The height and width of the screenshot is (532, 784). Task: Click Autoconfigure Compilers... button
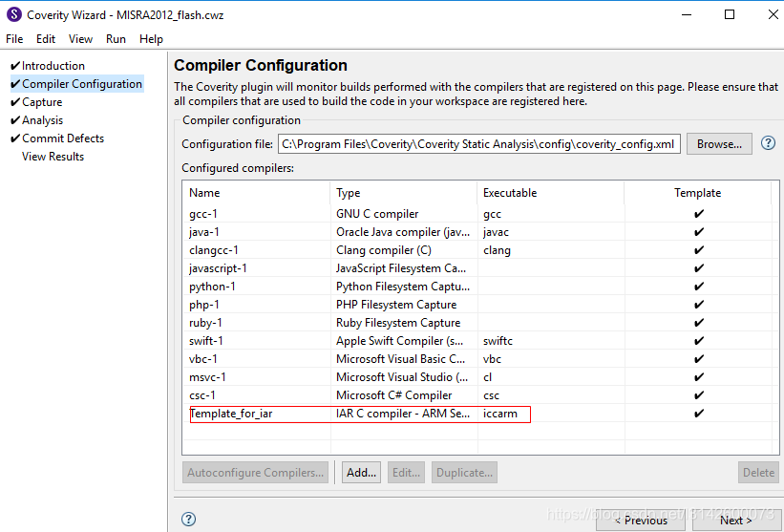point(256,473)
